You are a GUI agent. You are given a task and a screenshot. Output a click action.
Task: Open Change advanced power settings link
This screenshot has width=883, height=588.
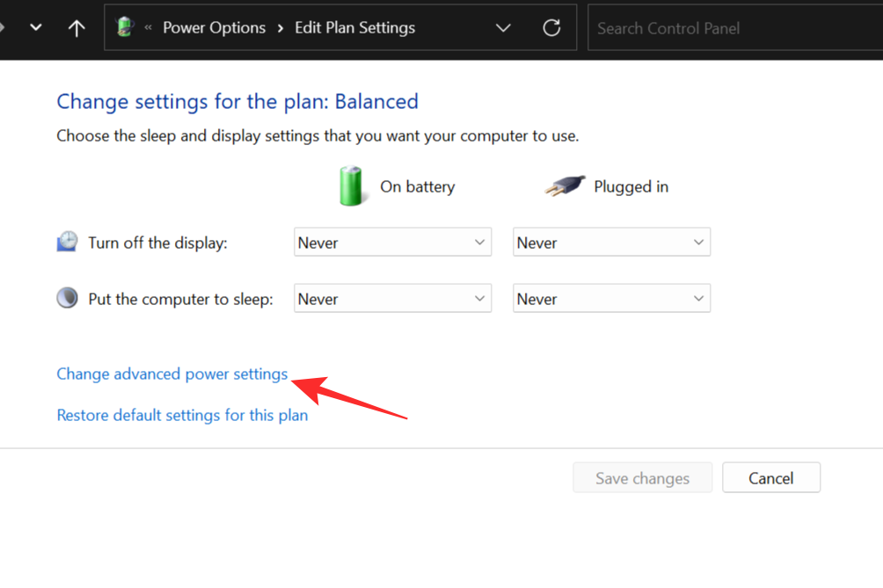click(172, 374)
